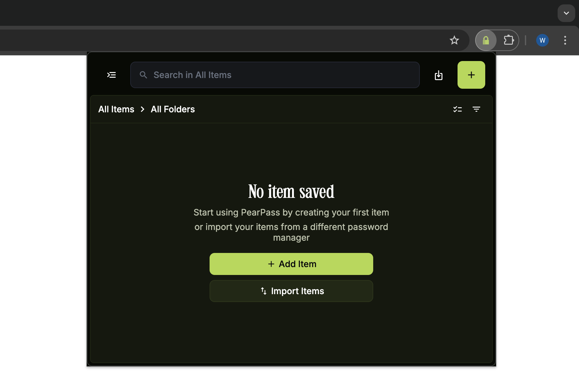Expand tab search dropdown arrow

tap(566, 13)
